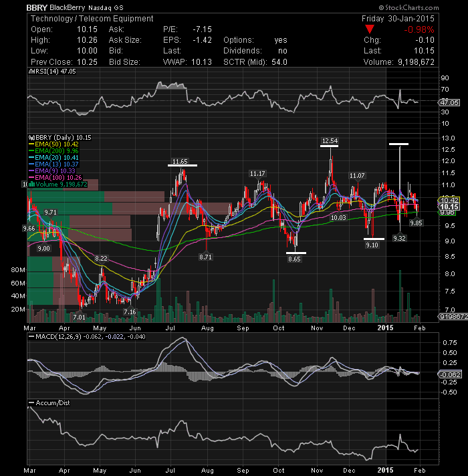The height and width of the screenshot is (476, 468).
Task: Click the '11.17' September high annotation
Action: click(257, 174)
